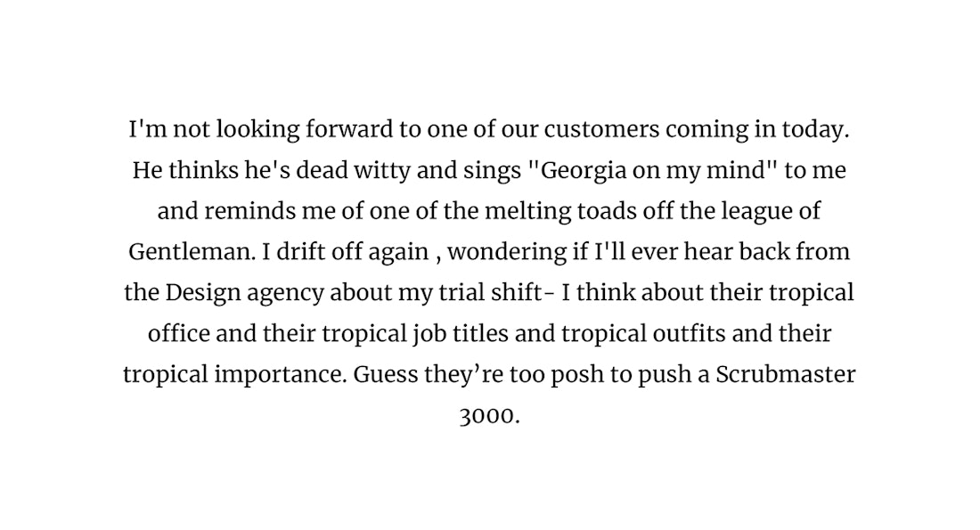The height and width of the screenshot is (530, 980).
Task: Click the word "shift-" in fifth line
Action: (522, 292)
